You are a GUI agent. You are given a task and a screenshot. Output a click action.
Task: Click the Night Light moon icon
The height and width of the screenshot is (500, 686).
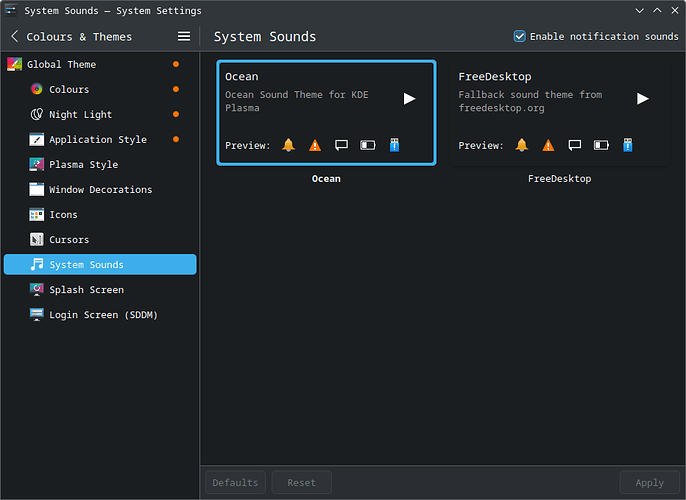click(37, 114)
